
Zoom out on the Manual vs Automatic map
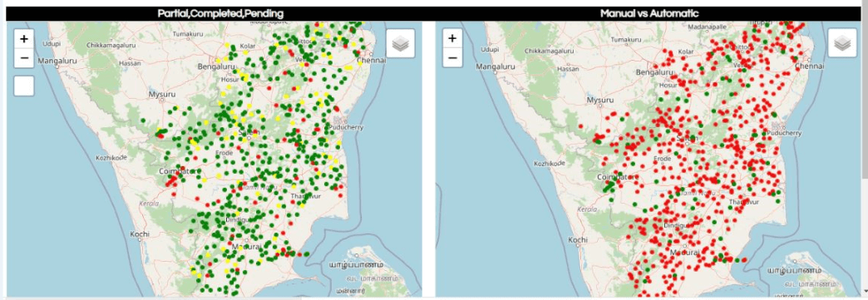pos(452,57)
